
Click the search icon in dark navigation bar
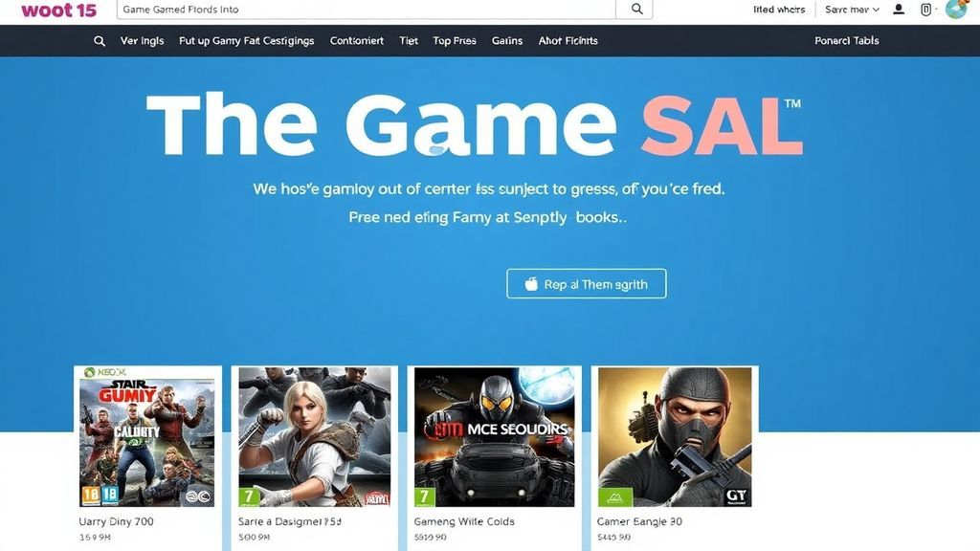100,41
